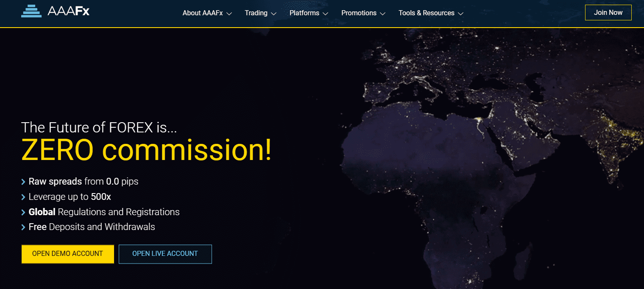Expand the Tools & Resources chevron arrow
Viewport: 644px width, 289px height.
point(460,14)
